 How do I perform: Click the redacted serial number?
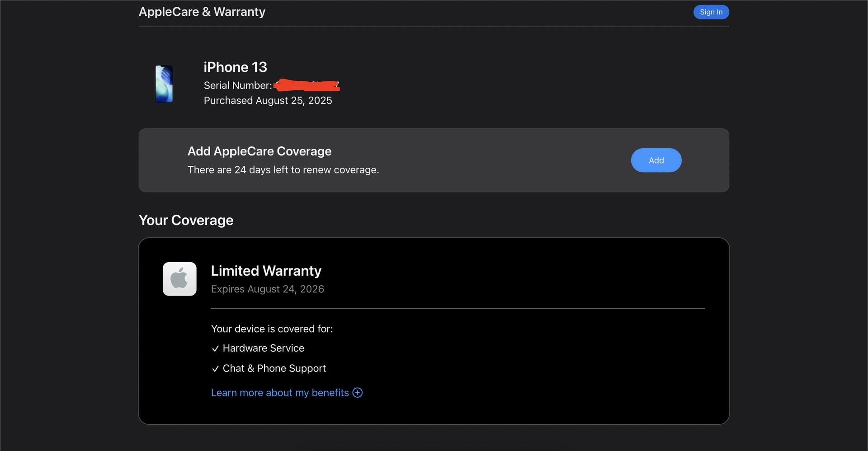pos(307,85)
